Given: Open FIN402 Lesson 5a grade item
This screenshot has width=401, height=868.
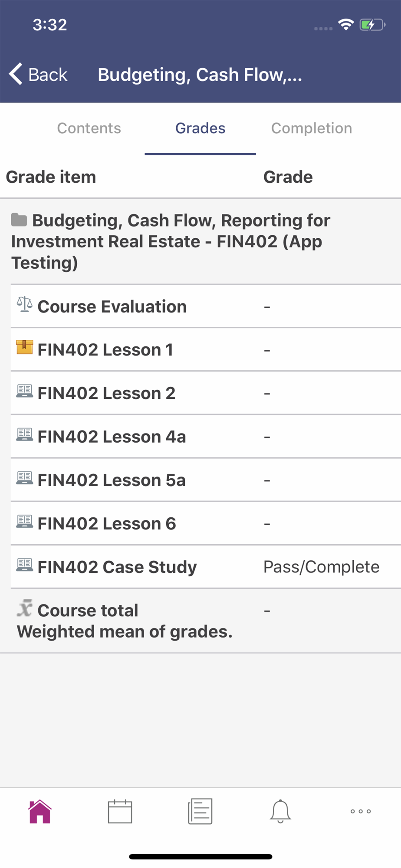Looking at the screenshot, I should [x=112, y=480].
